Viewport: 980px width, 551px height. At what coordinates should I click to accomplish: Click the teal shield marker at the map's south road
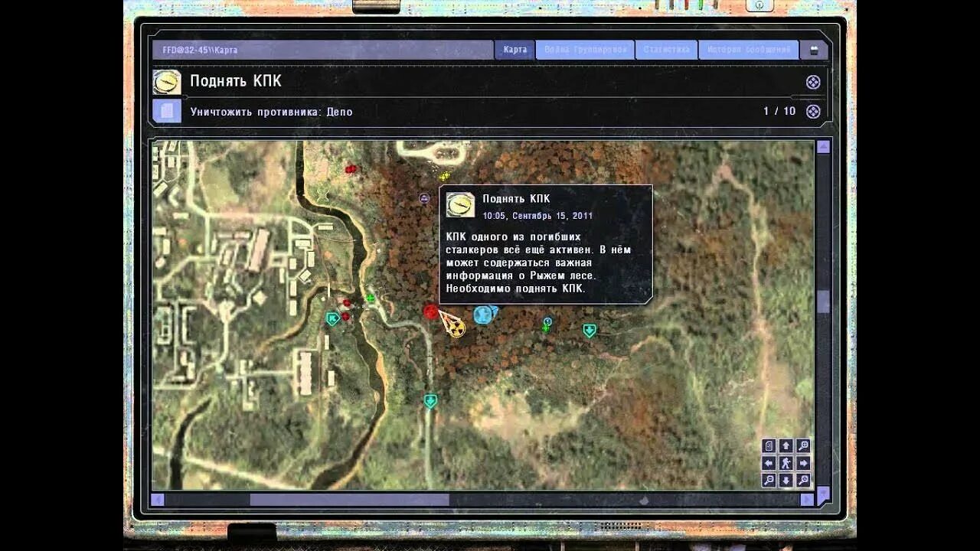pyautogui.click(x=430, y=401)
